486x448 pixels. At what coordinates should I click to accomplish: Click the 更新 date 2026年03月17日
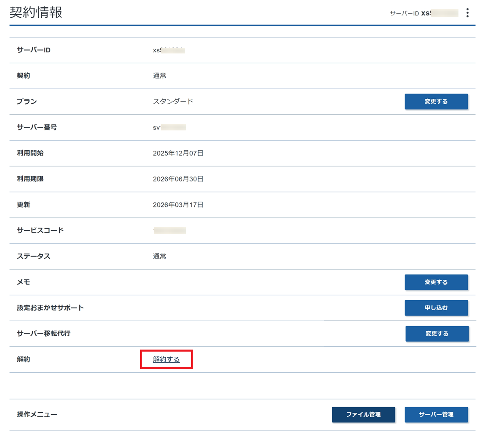(178, 205)
